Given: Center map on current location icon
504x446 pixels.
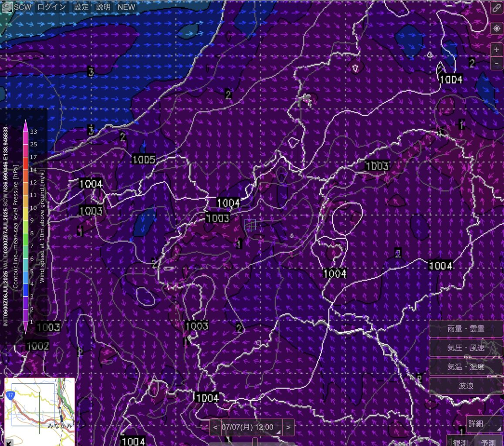Looking at the screenshot, I should coord(497,29).
